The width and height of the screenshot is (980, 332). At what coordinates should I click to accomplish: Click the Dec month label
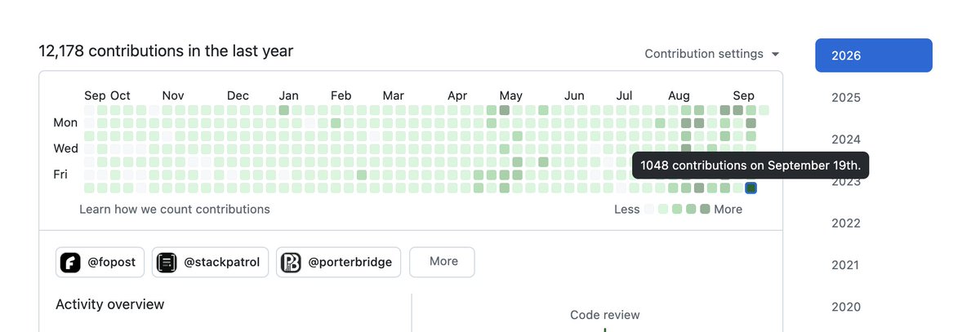click(238, 95)
